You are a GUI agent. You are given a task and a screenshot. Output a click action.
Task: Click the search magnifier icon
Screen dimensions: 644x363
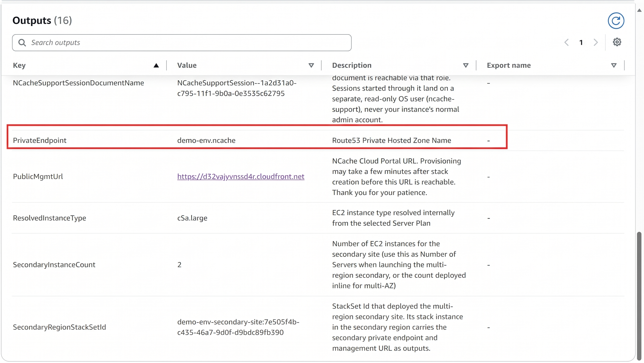coord(22,43)
